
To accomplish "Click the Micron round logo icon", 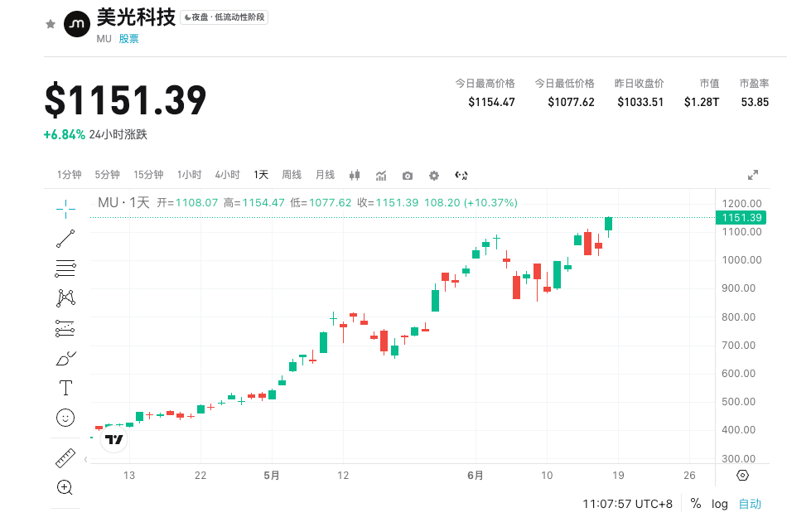I will (x=77, y=23).
